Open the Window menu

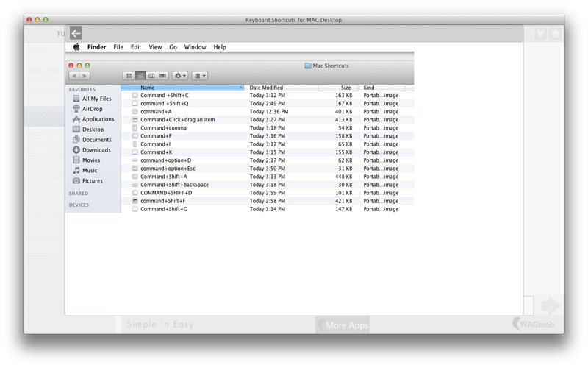click(195, 47)
